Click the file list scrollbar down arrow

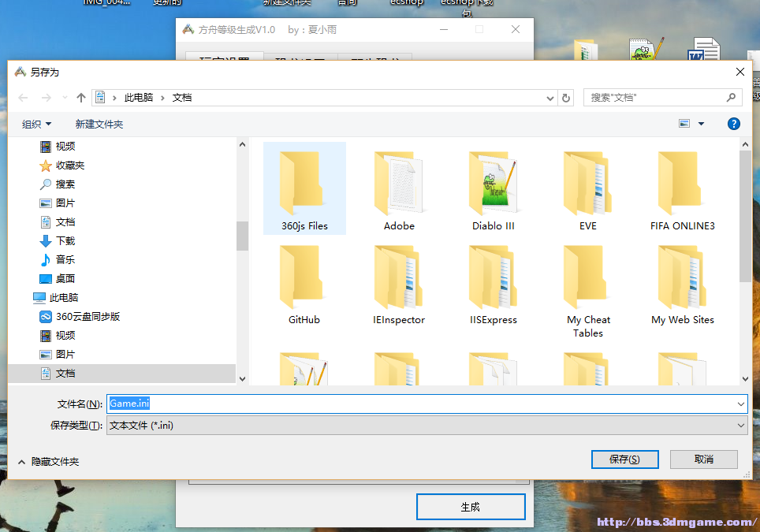pos(746,379)
